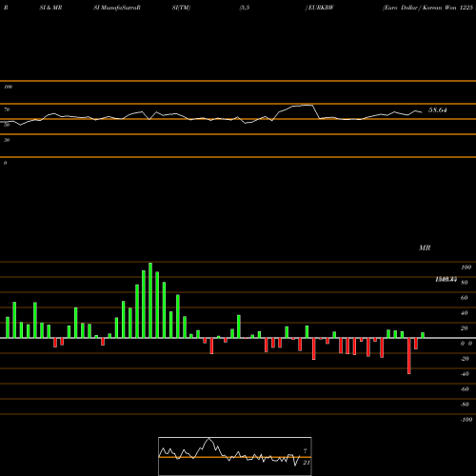
Task: Open the mini RSI overview thumbnail chart
Action: pyautogui.click(x=235, y=456)
